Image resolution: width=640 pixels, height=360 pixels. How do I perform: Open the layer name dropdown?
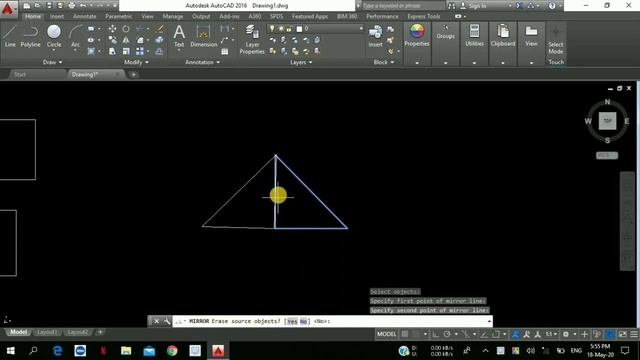pyautogui.click(x=361, y=29)
